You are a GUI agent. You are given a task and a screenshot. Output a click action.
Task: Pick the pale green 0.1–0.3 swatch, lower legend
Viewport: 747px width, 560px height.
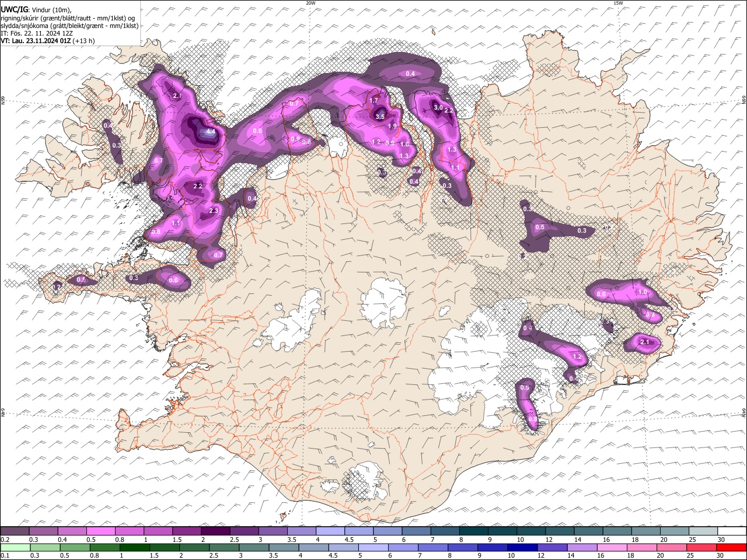[x=15, y=547]
